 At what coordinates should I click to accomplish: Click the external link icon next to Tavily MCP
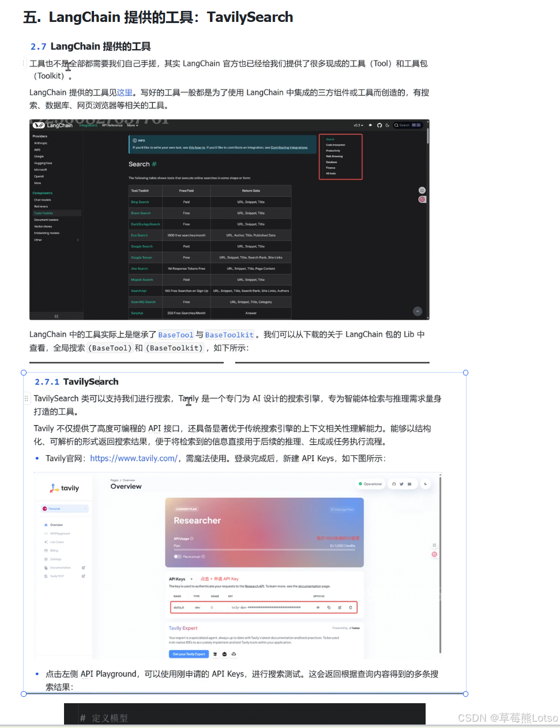(x=84, y=576)
